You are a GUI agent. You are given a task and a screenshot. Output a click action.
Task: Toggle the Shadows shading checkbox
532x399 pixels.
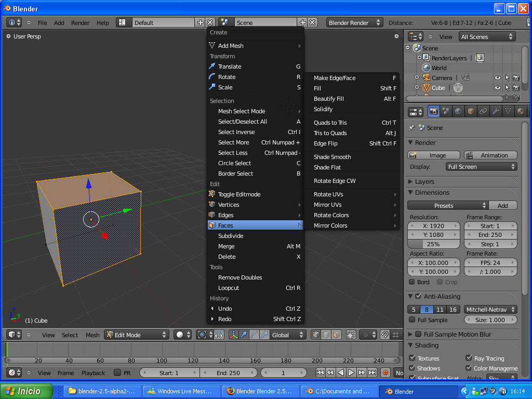pos(412,368)
